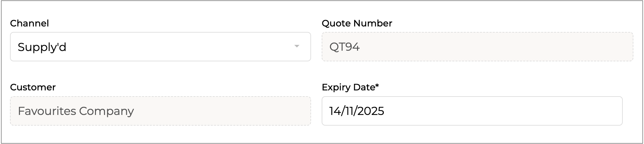Click the Channel label
Screen dimensions: 644x144
coord(29,23)
